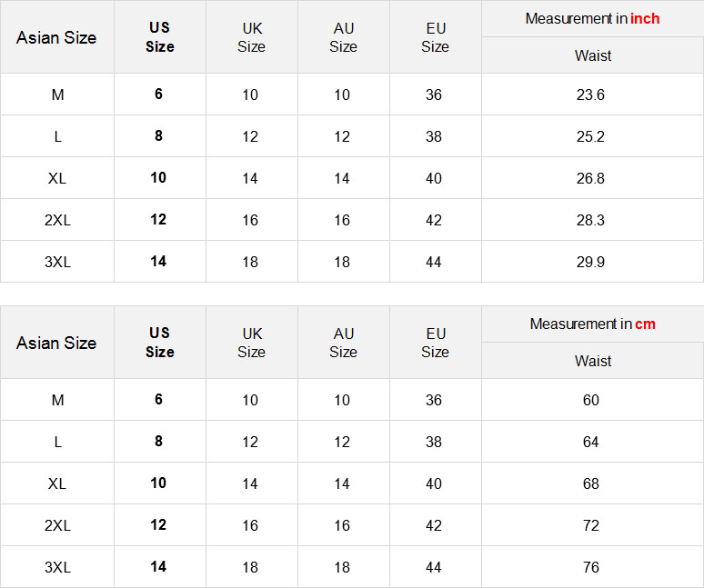This screenshot has width=704, height=588.
Task: Select the 23.6 waist value
Action: [x=590, y=95]
